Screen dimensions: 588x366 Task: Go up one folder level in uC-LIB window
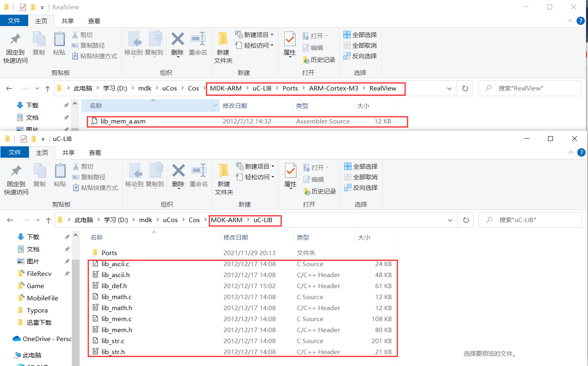point(49,220)
